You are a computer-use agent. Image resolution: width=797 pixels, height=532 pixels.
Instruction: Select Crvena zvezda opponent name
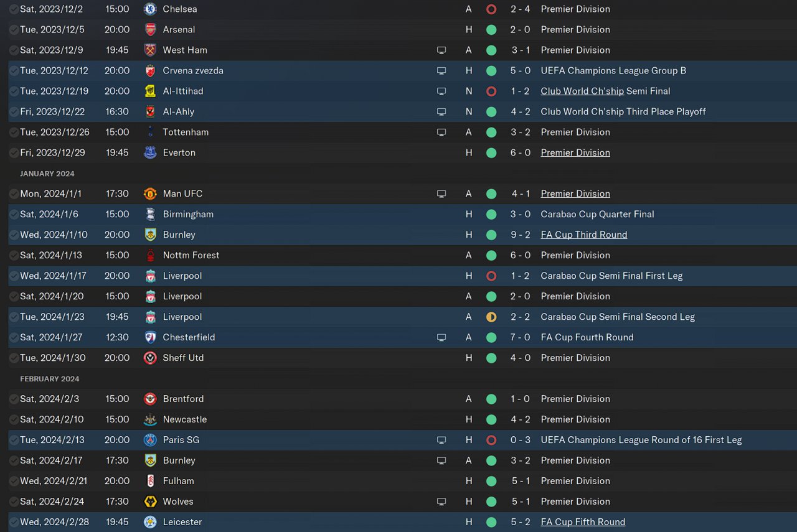coord(193,70)
